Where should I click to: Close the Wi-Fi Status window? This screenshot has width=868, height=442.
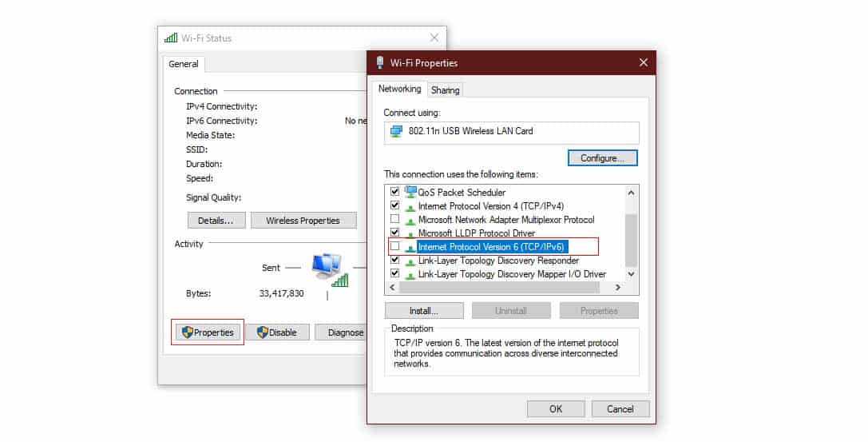[434, 38]
